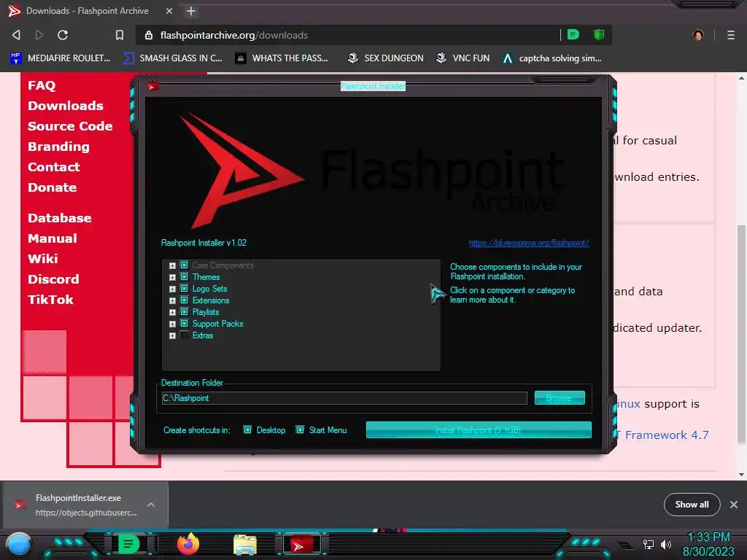The image size is (747, 560).
Task: Click the Browse button
Action: pos(560,398)
